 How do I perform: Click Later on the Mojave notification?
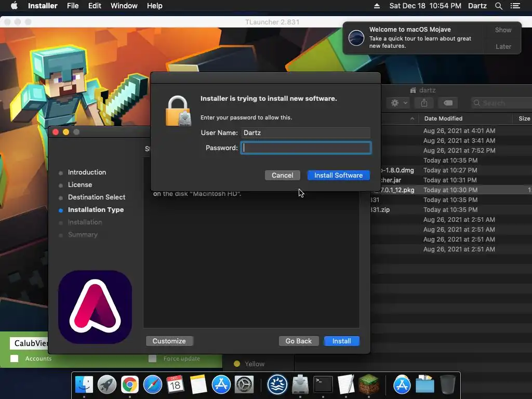click(503, 46)
